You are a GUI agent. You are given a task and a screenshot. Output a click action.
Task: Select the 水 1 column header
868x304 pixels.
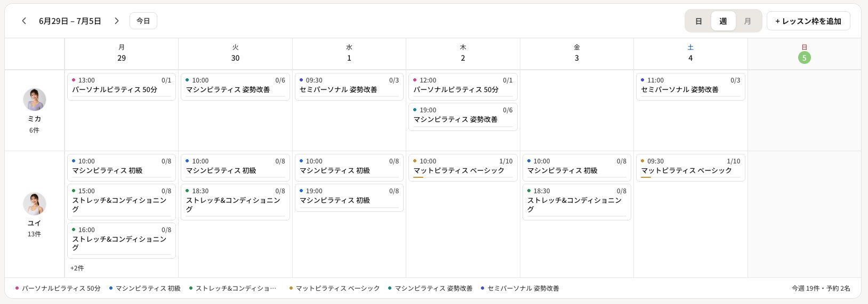click(349, 53)
